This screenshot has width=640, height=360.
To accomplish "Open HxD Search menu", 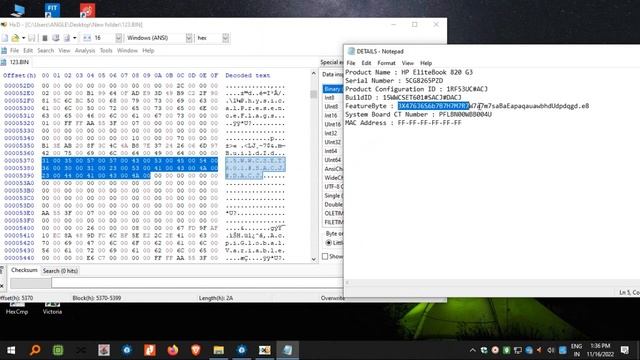I will click(46, 51).
